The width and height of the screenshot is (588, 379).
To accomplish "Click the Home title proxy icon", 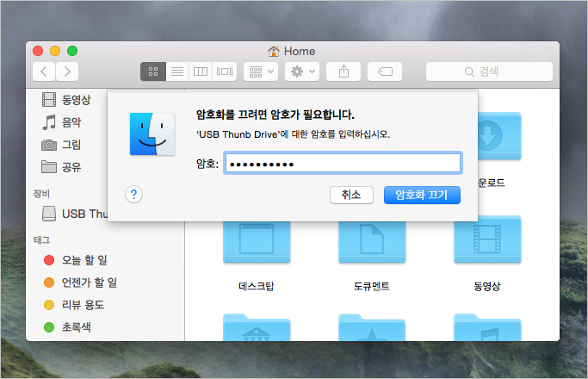I will click(x=274, y=51).
